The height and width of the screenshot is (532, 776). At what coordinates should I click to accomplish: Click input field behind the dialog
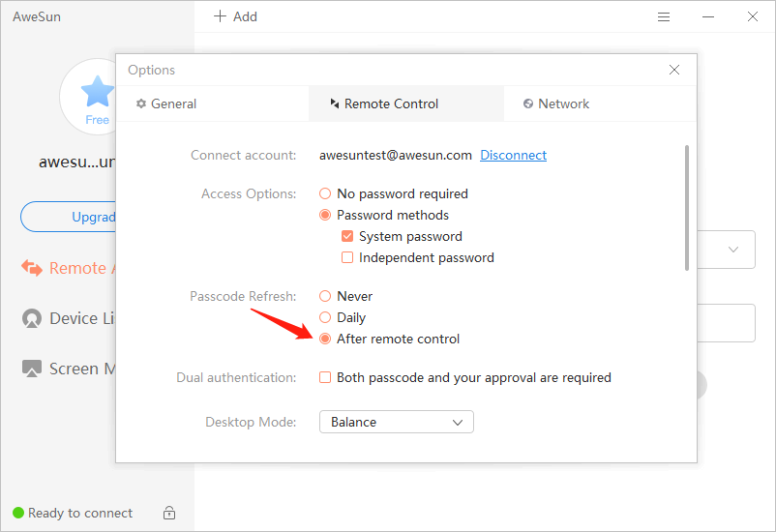pyautogui.click(x=726, y=323)
